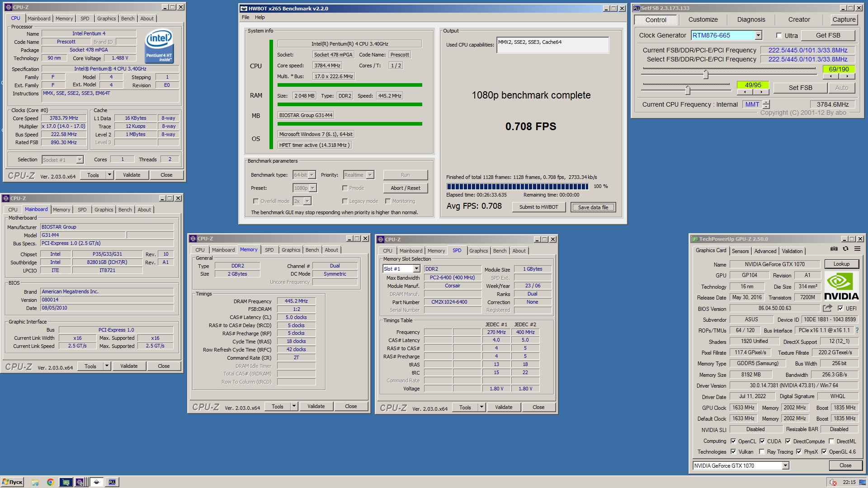Click the NVIDIA logo in GPU-Z
The height and width of the screenshot is (488, 868).
[x=841, y=286]
